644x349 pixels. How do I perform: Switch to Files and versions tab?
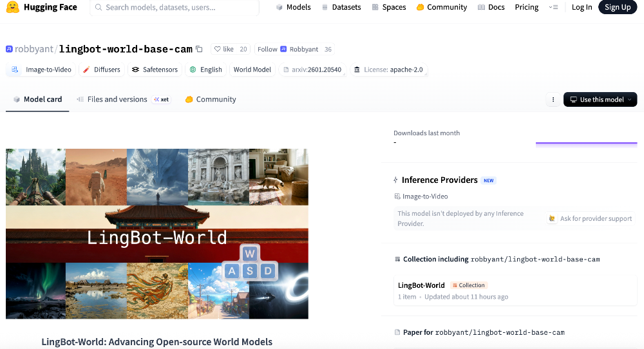click(x=117, y=99)
